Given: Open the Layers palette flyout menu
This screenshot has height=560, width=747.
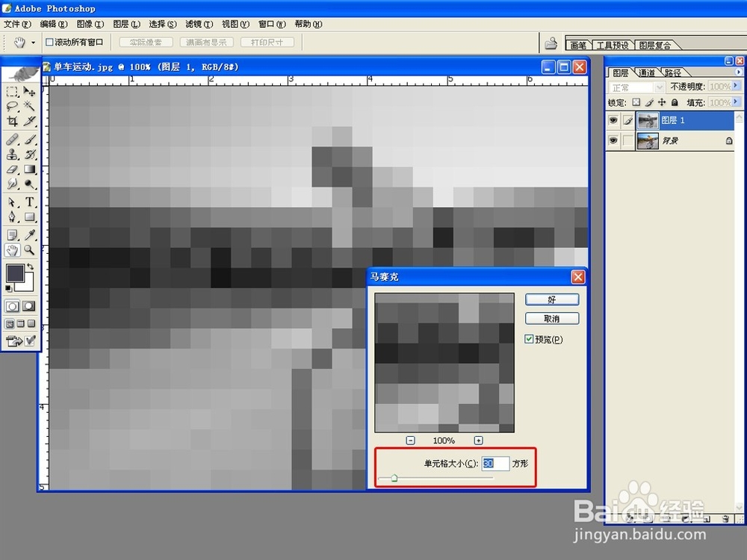Looking at the screenshot, I should pyautogui.click(x=739, y=72).
